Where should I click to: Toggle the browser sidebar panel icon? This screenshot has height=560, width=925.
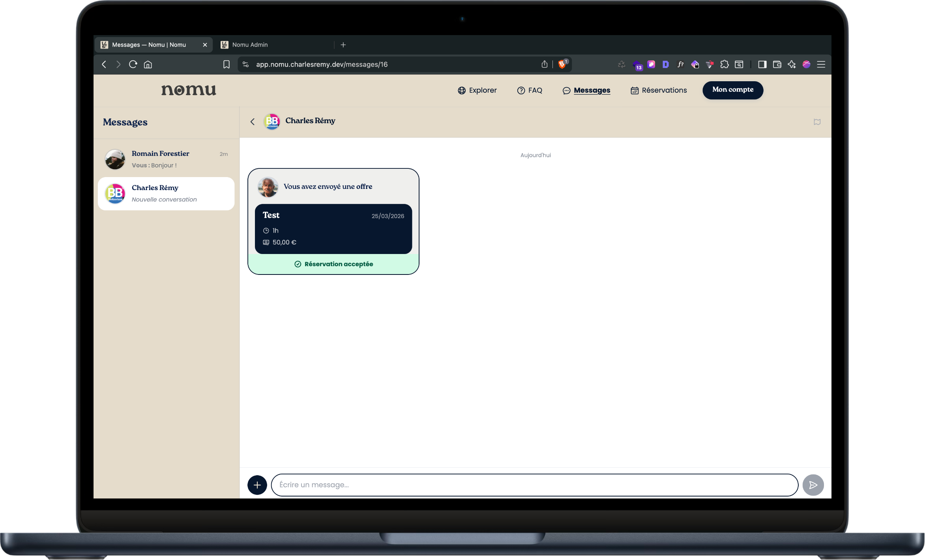pyautogui.click(x=762, y=64)
